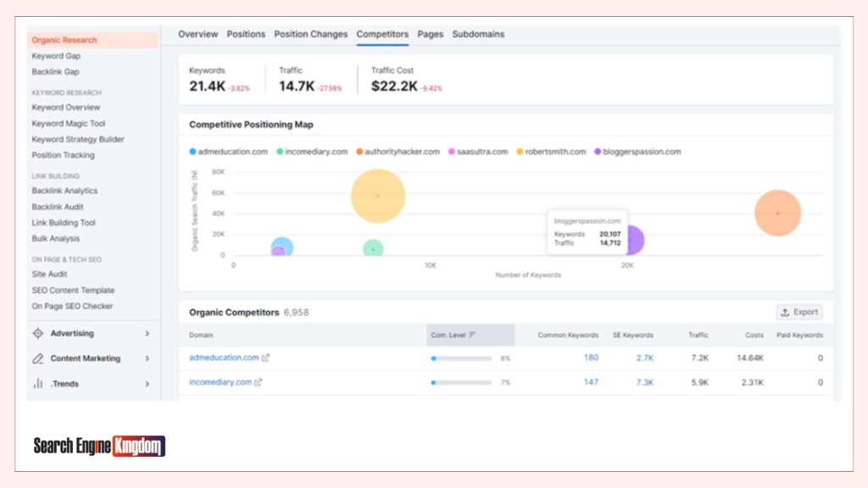
Task: Open On Page SEO Checker
Action: coord(72,307)
